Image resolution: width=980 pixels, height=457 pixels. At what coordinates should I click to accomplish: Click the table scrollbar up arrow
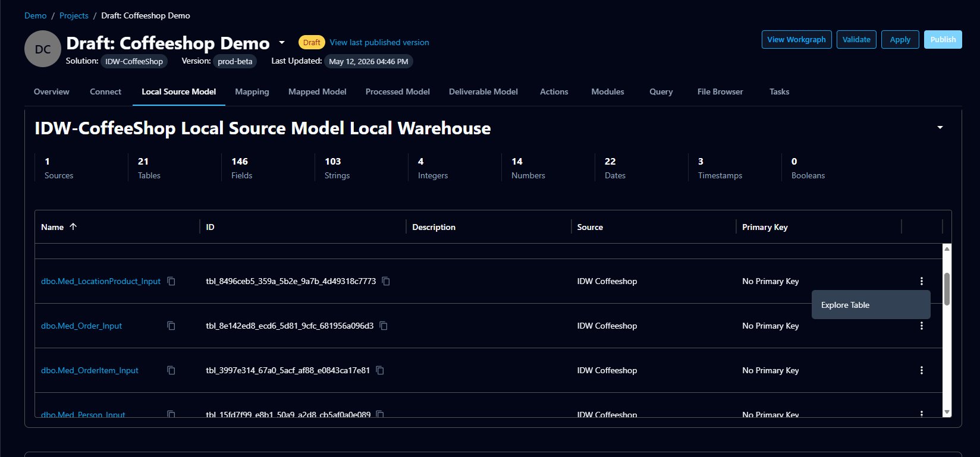[x=947, y=249]
